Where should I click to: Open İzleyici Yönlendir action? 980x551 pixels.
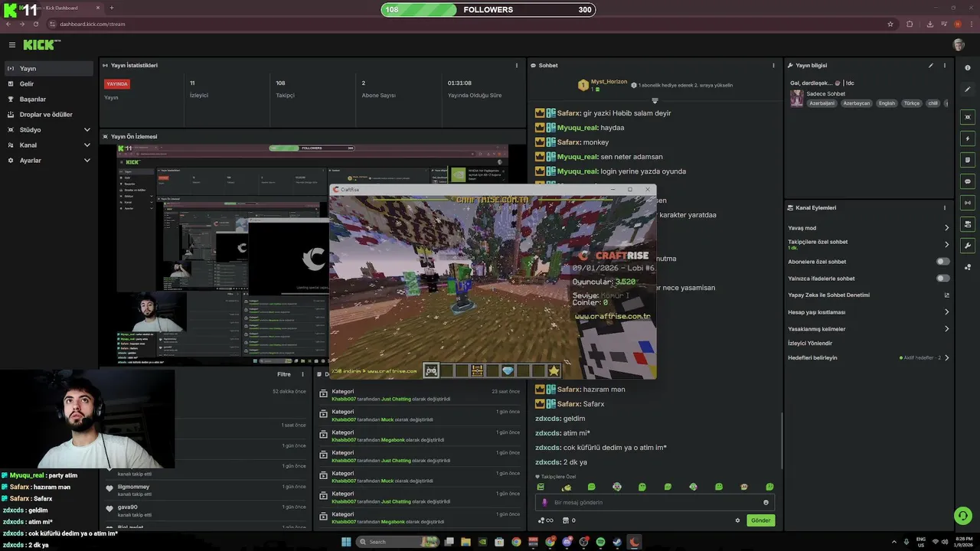(810, 343)
